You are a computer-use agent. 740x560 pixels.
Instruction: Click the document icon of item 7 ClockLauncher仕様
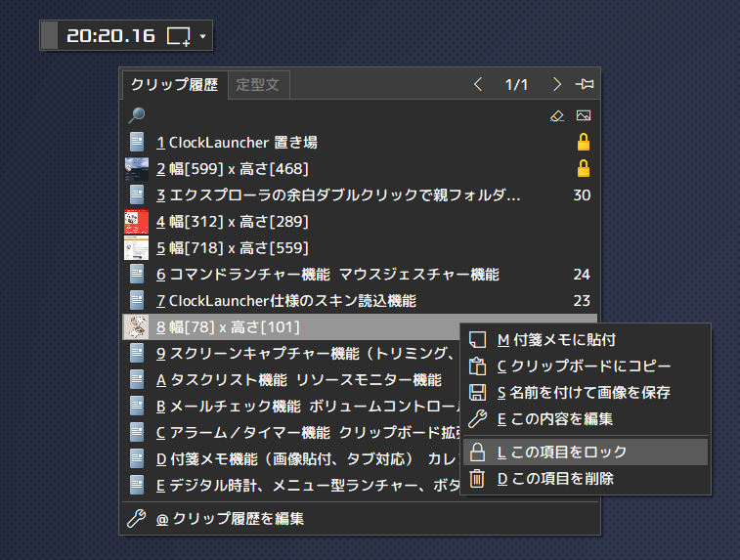click(137, 300)
